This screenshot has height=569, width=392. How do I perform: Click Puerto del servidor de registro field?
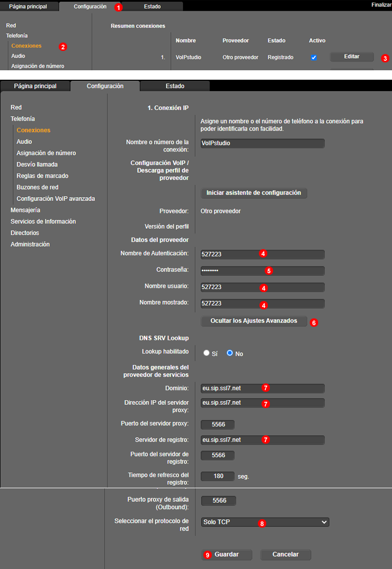(217, 455)
